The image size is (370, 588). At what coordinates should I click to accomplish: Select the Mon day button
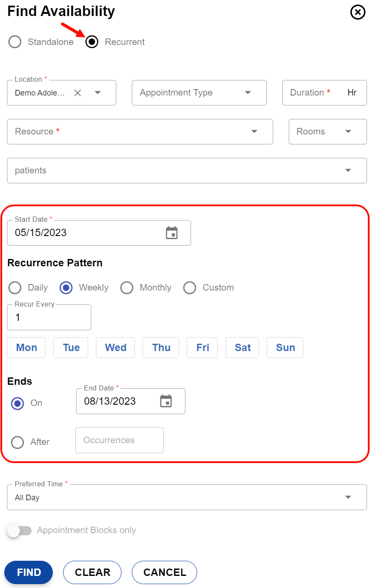pyautogui.click(x=26, y=348)
